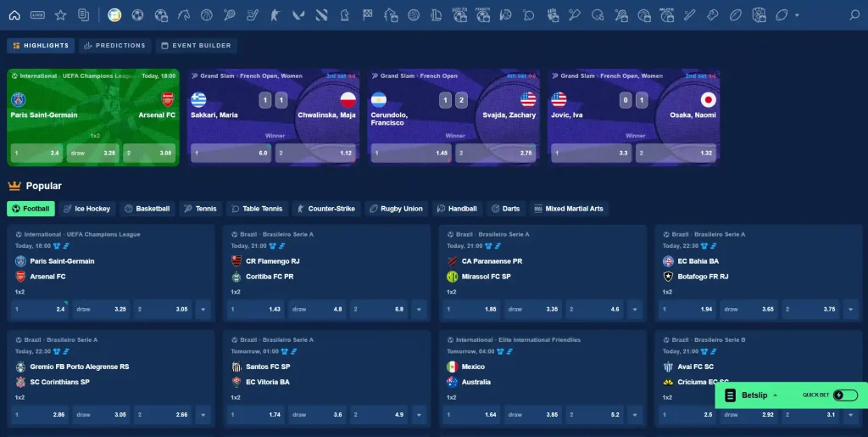
Task: Select the Table Tennis popular filter
Action: [257, 209]
